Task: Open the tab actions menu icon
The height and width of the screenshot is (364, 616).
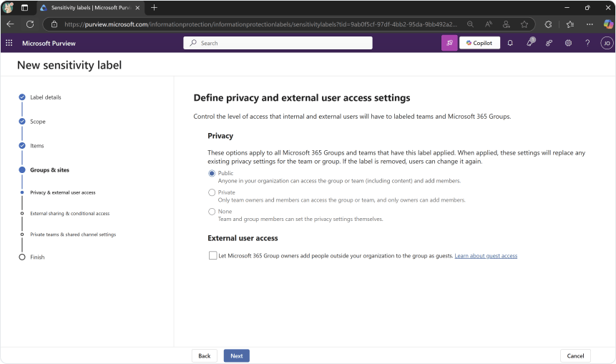Action: click(x=24, y=7)
